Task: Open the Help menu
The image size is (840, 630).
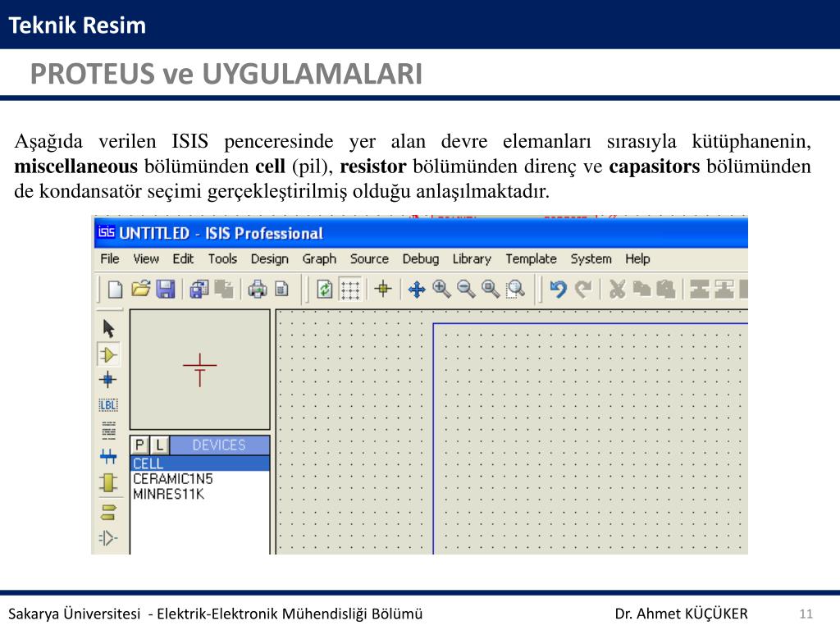Action: click(637, 258)
